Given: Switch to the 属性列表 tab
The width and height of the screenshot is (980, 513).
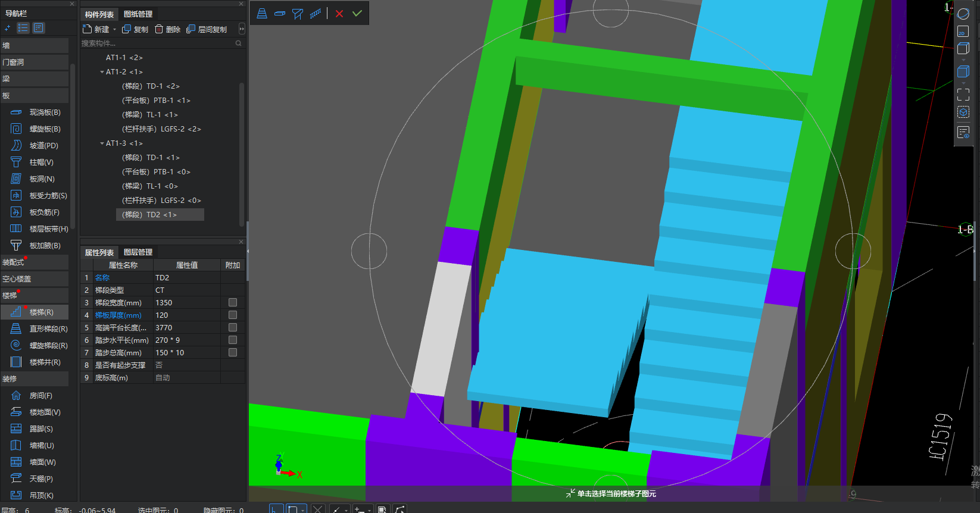Looking at the screenshot, I should click(x=99, y=252).
